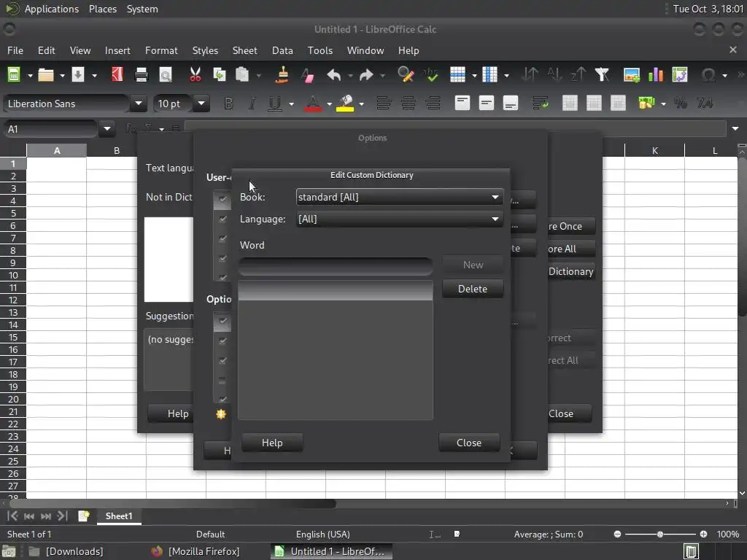Click the Insert Chart icon
Image resolution: width=747 pixels, height=560 pixels.
pyautogui.click(x=656, y=75)
